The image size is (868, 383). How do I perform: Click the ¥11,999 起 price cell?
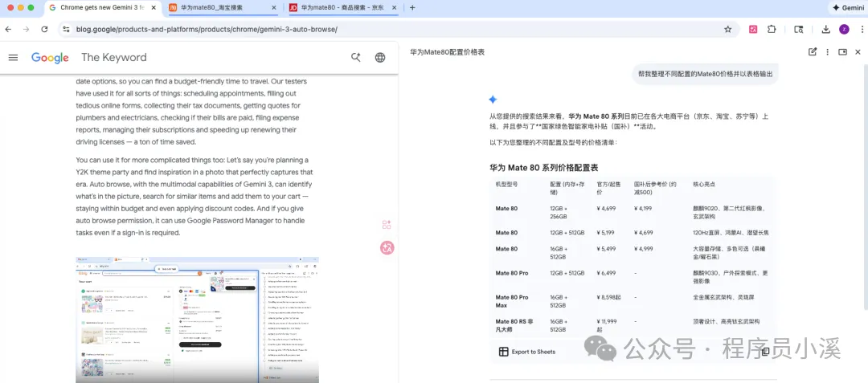tap(608, 325)
